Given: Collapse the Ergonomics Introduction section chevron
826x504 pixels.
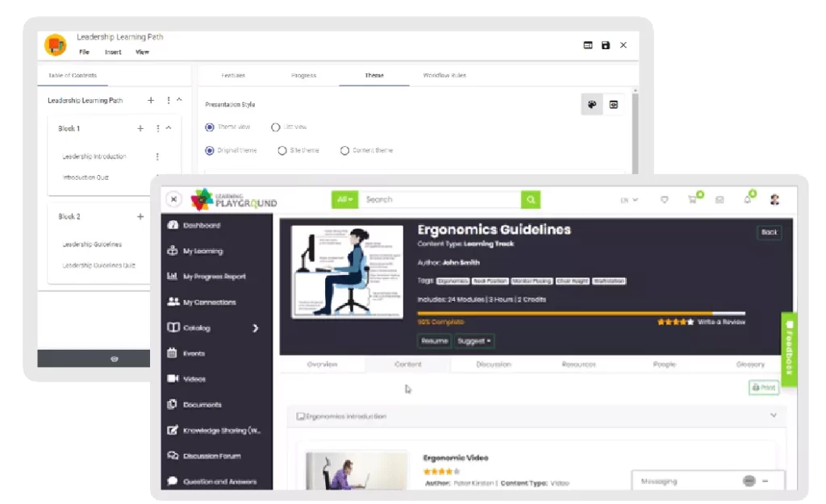Looking at the screenshot, I should (x=774, y=415).
